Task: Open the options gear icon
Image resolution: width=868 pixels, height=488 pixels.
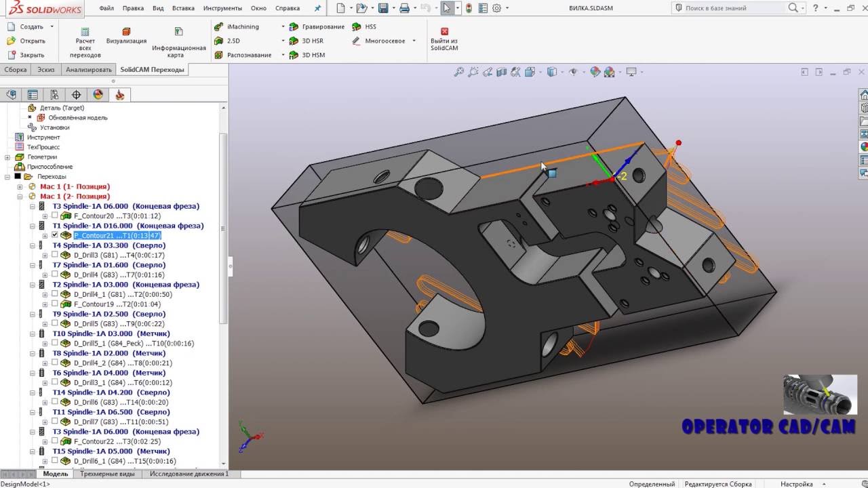Action: pyautogui.click(x=496, y=8)
